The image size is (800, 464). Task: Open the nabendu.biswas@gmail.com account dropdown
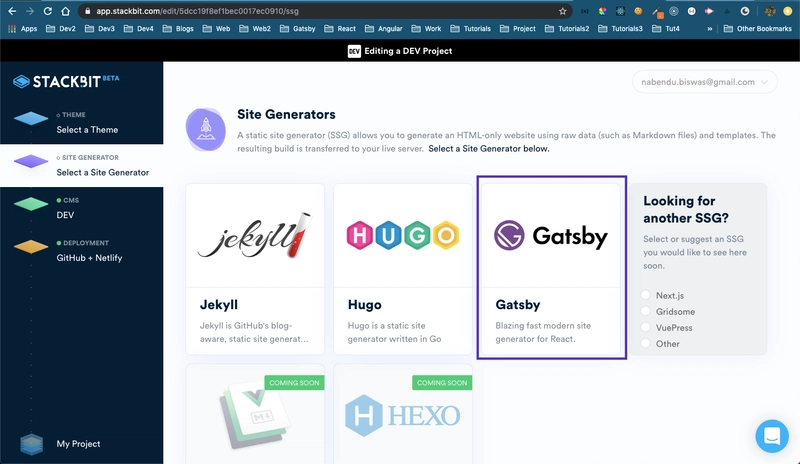click(705, 82)
